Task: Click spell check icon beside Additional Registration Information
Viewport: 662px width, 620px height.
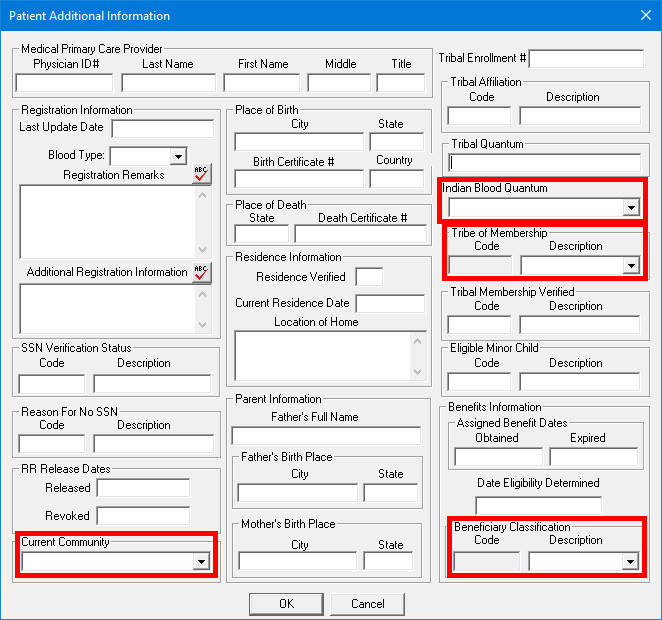Action: click(x=202, y=272)
